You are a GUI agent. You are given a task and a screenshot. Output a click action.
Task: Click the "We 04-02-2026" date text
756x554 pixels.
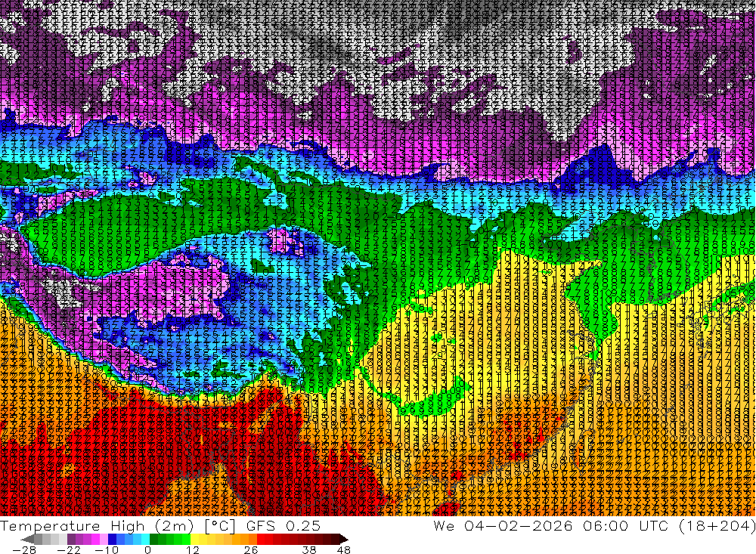503,525
